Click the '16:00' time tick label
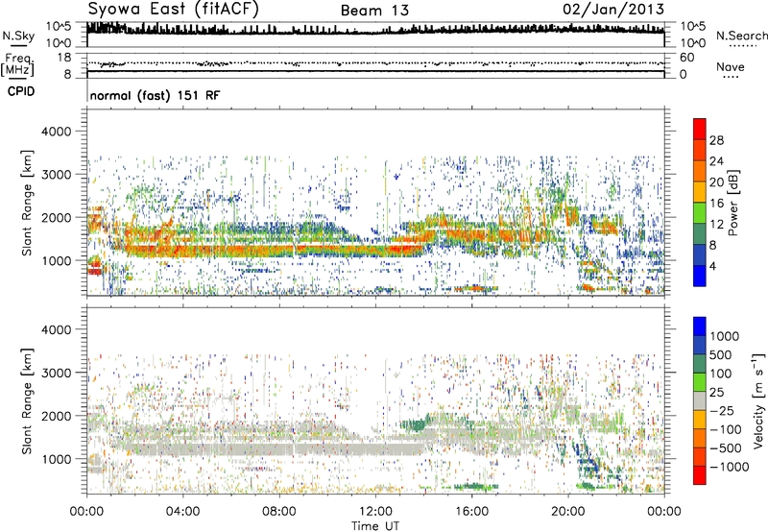Screen dimensions: 768x532 point(471,512)
